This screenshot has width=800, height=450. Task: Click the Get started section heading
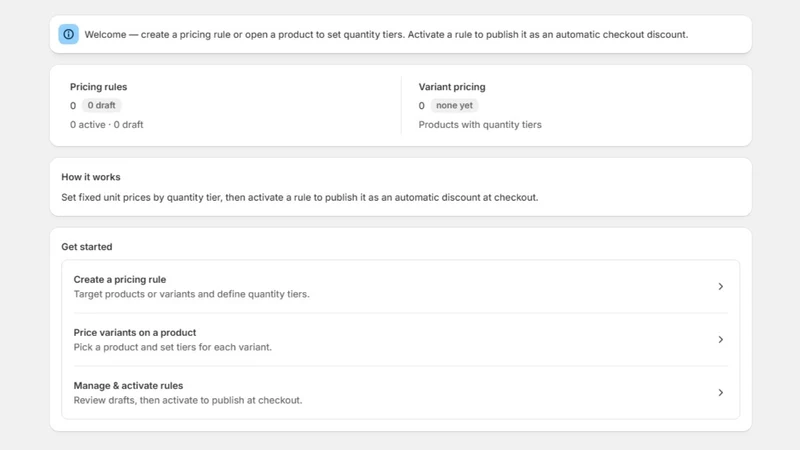point(87,247)
